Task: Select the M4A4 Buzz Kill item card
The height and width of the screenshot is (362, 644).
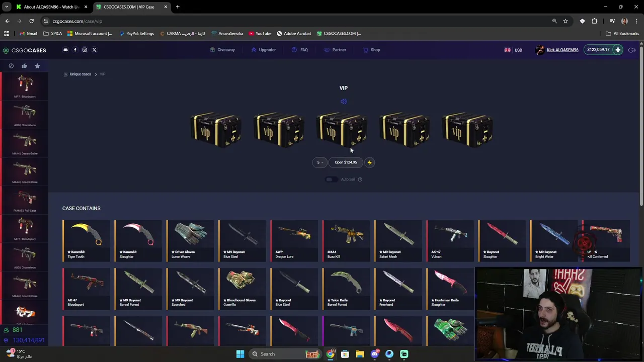Action: point(346,241)
